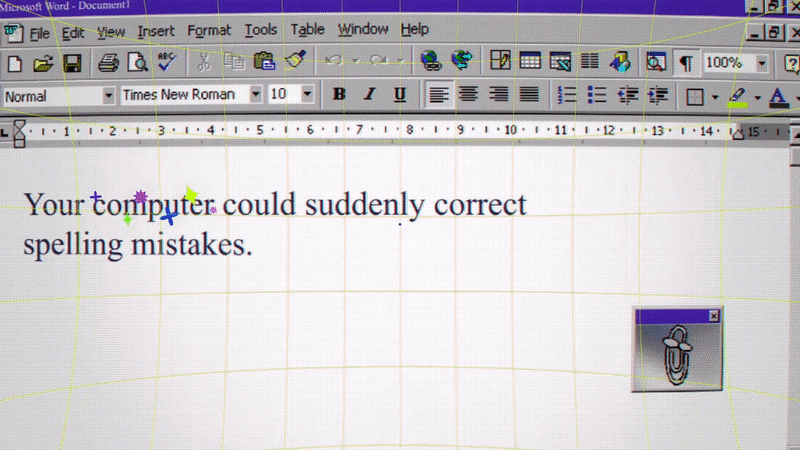Open Print Preview magnifier page icon

point(137,62)
